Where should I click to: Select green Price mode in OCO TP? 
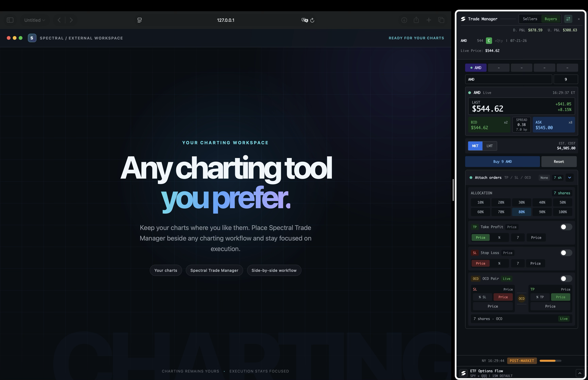coord(560,297)
